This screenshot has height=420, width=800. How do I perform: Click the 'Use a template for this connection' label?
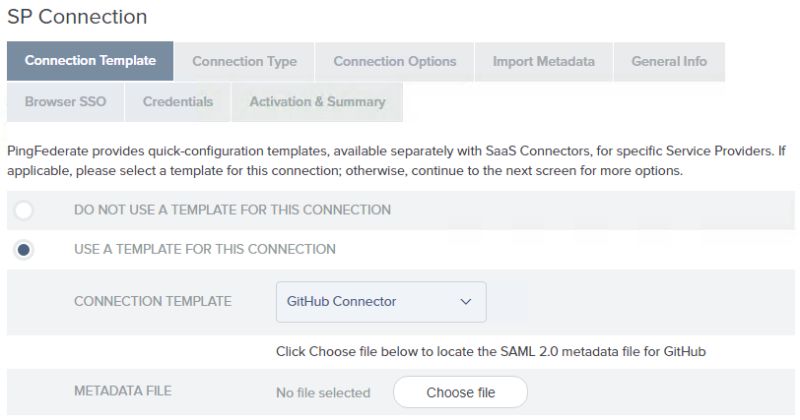coord(205,249)
